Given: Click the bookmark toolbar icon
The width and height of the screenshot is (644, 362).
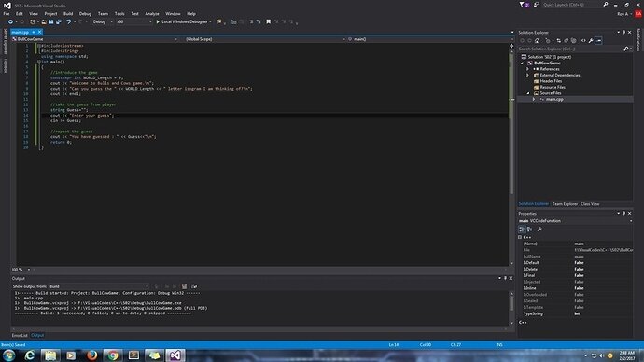Looking at the screenshot, I should [268, 21].
